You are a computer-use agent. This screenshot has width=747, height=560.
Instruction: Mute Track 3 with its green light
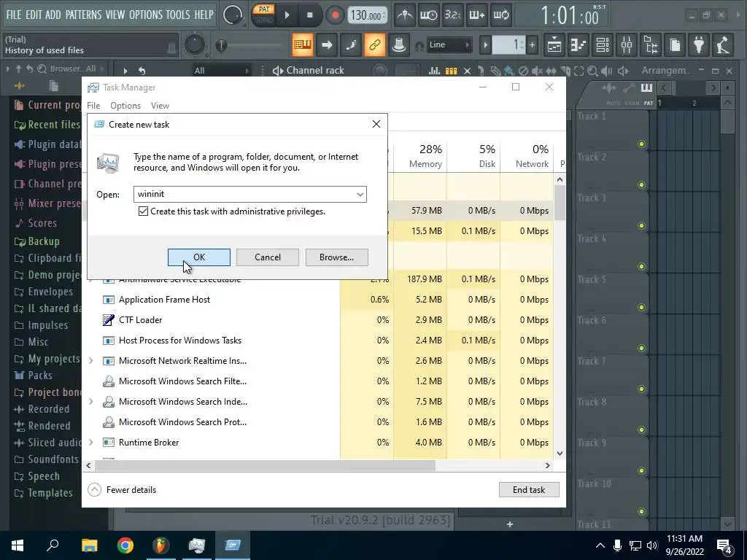(x=641, y=226)
